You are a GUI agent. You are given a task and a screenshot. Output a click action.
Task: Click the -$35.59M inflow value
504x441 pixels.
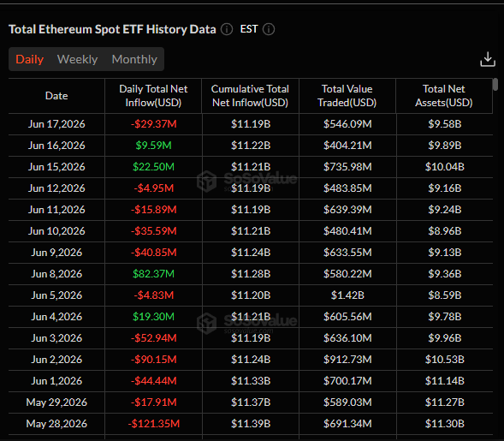tap(154, 231)
